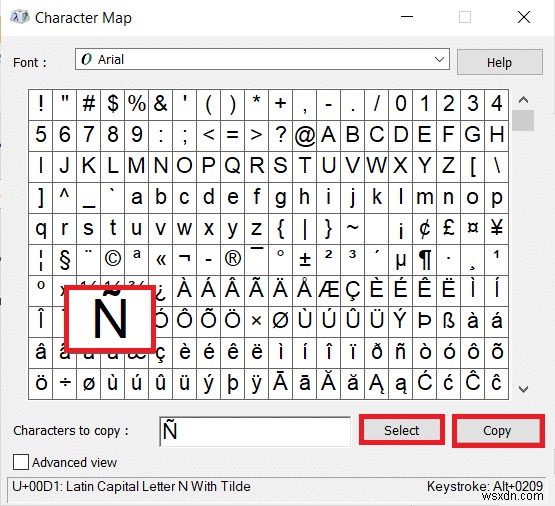Select the capital Q cell

pos(233,167)
